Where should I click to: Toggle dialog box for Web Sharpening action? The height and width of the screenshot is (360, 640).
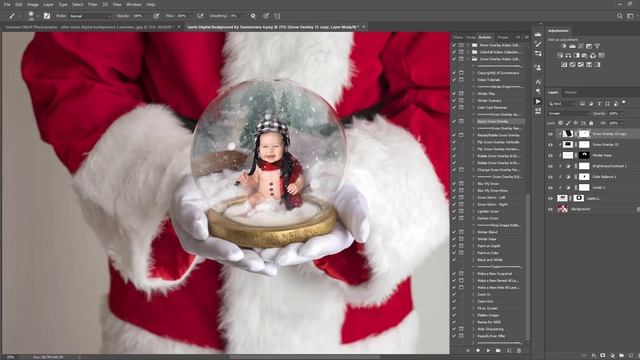tap(461, 329)
